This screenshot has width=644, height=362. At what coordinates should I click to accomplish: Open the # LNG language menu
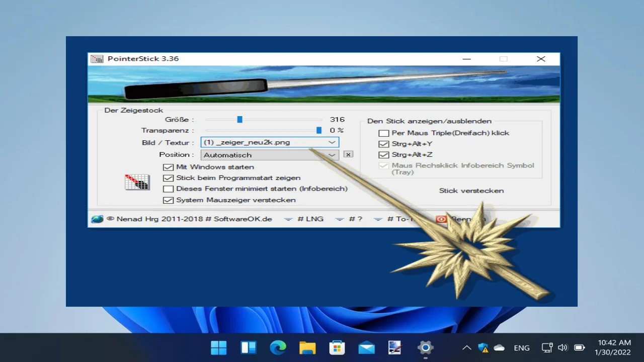click(x=304, y=219)
